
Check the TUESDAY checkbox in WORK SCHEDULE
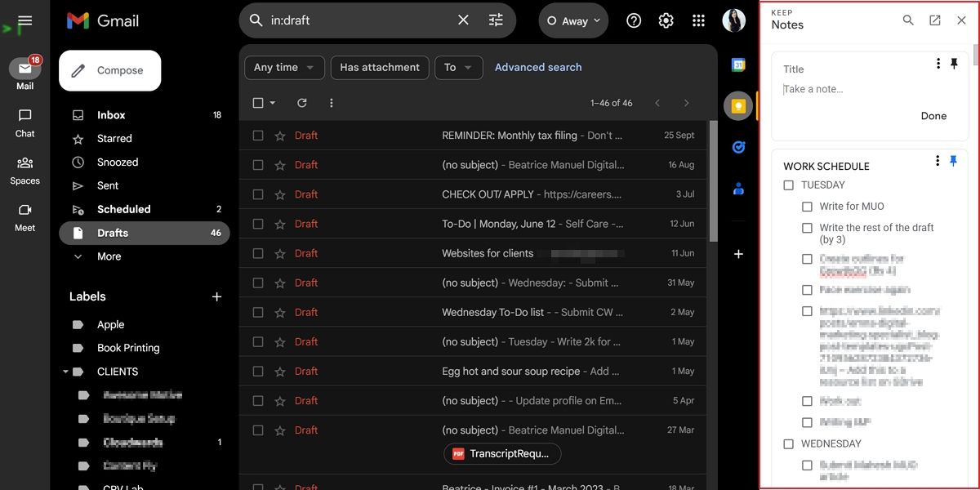pyautogui.click(x=788, y=185)
